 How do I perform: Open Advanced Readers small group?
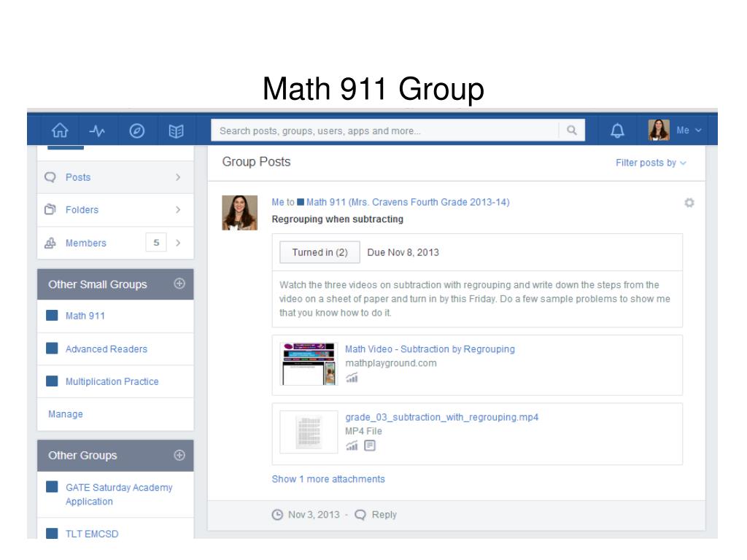coord(107,349)
